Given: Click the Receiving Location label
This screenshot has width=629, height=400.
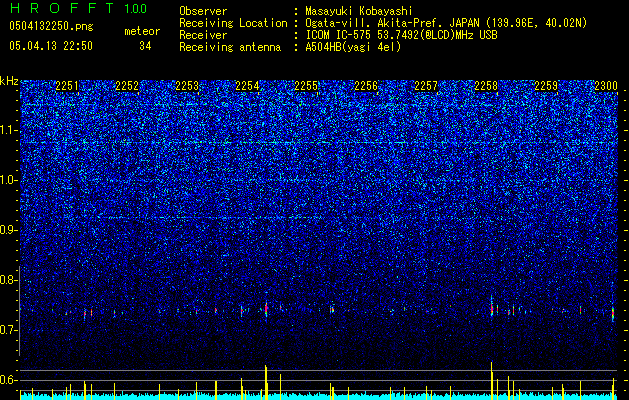Looking at the screenshot, I should pyautogui.click(x=233, y=23).
